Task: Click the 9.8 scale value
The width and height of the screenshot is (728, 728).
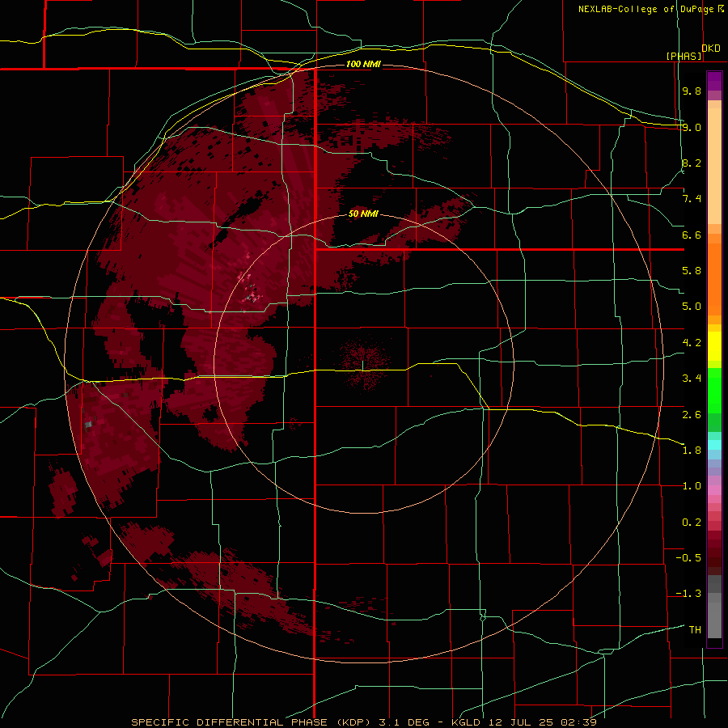Action: (692, 91)
